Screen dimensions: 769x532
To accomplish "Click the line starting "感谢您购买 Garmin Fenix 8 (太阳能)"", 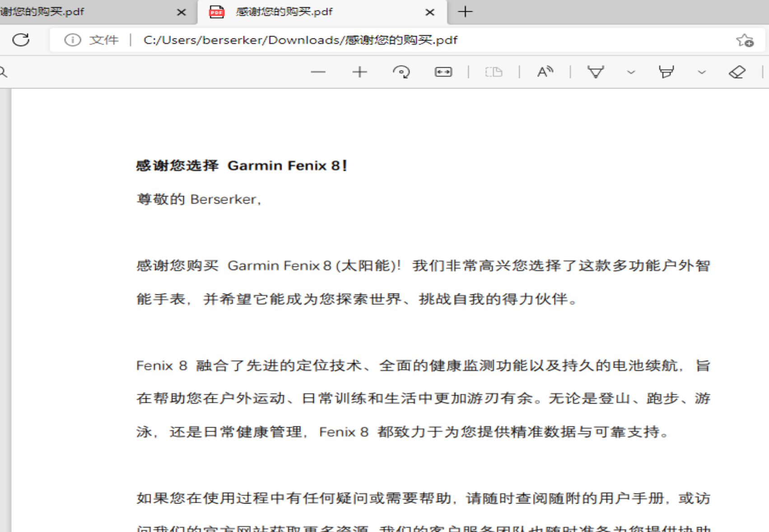I will (424, 266).
